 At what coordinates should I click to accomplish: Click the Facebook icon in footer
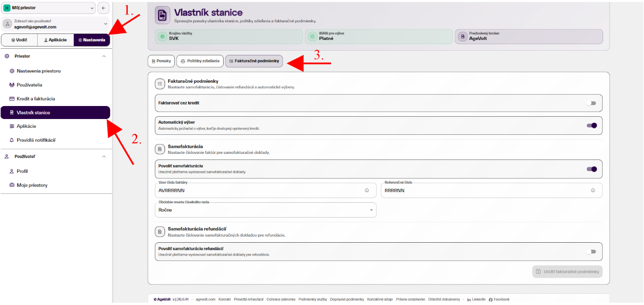point(491,299)
